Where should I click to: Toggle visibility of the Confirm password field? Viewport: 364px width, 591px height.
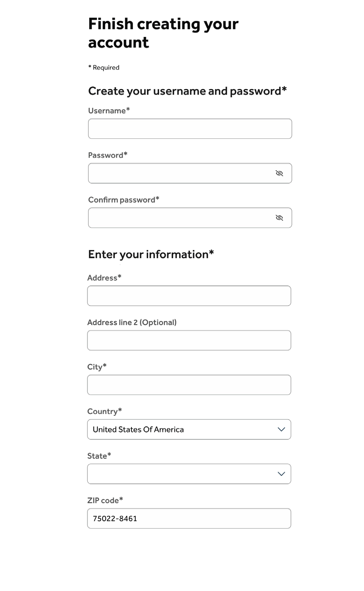point(279,218)
